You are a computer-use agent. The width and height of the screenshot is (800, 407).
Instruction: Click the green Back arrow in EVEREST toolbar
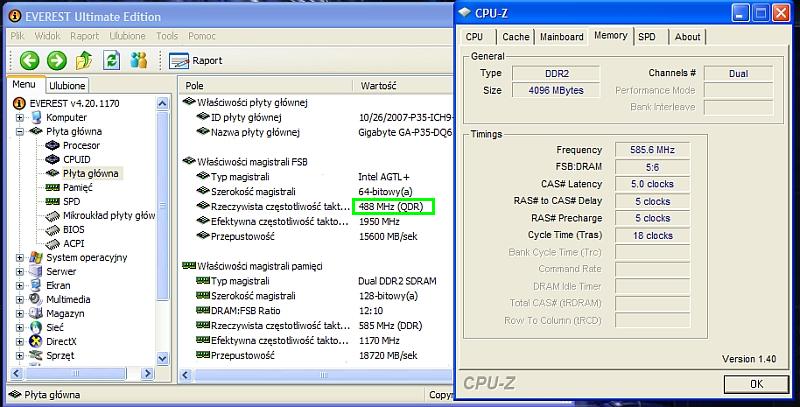pos(30,60)
